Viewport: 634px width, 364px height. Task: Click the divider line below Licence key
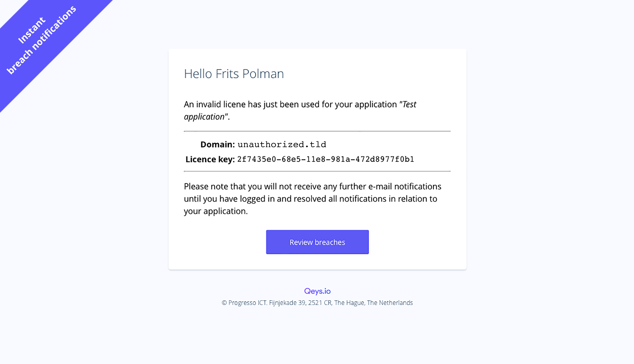[x=317, y=171]
